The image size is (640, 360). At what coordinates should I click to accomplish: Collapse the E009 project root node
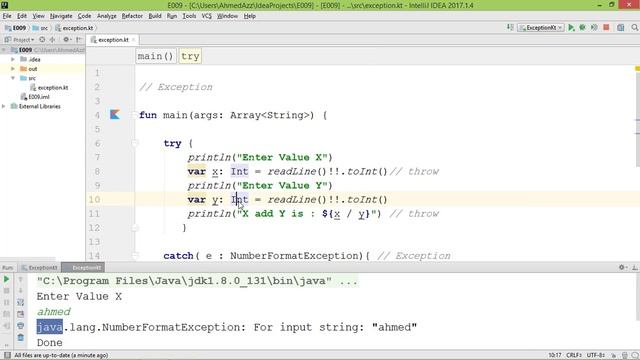point(4,50)
